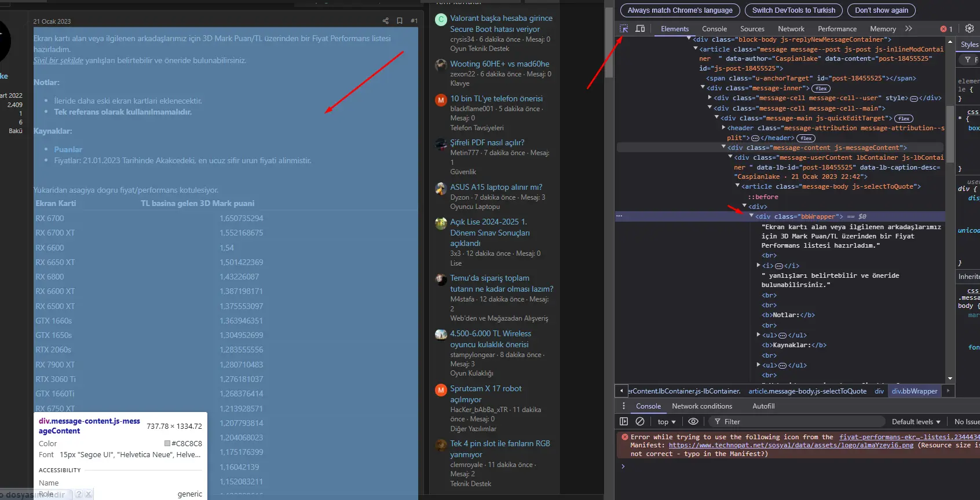Click avatar for Sprutcam X 17 thread
This screenshot has height=500, width=980.
[x=441, y=389]
